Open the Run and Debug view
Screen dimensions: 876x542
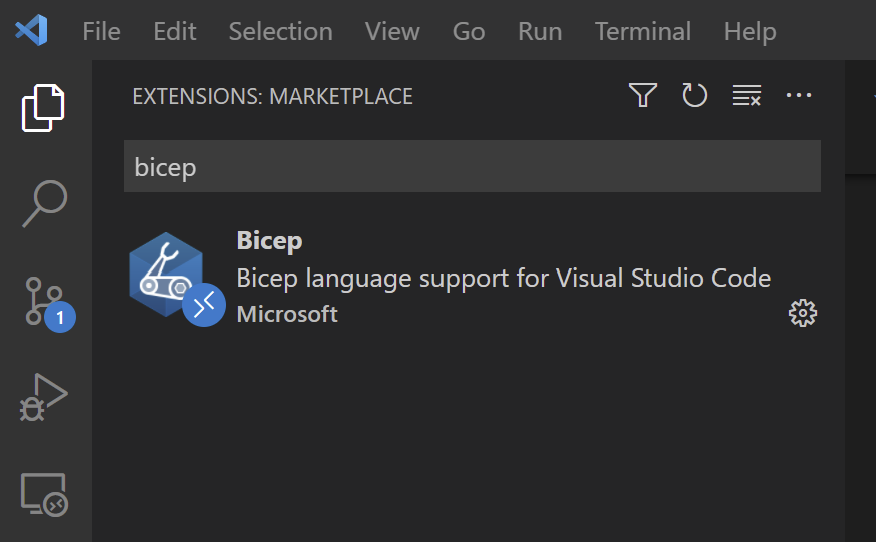pos(44,397)
